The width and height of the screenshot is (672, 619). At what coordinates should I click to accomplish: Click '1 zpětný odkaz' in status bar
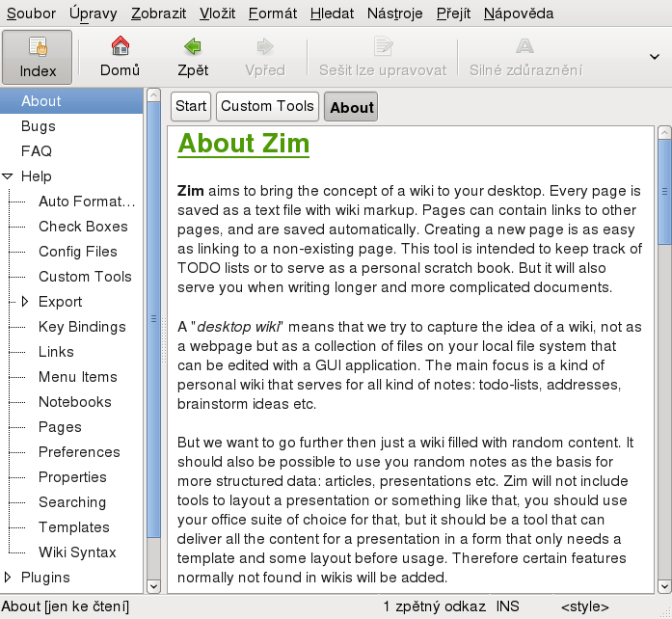pos(434,606)
